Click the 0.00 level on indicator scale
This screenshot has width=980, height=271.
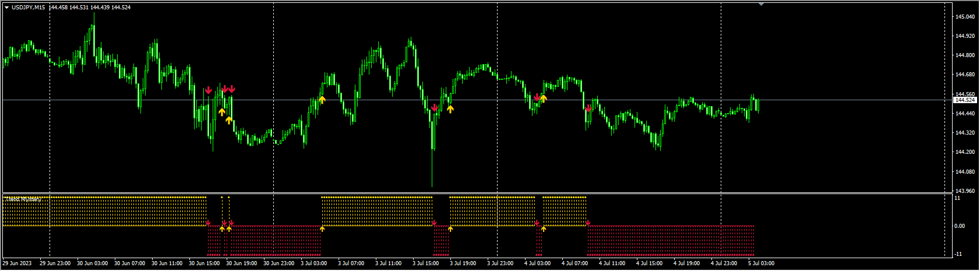tap(961, 226)
